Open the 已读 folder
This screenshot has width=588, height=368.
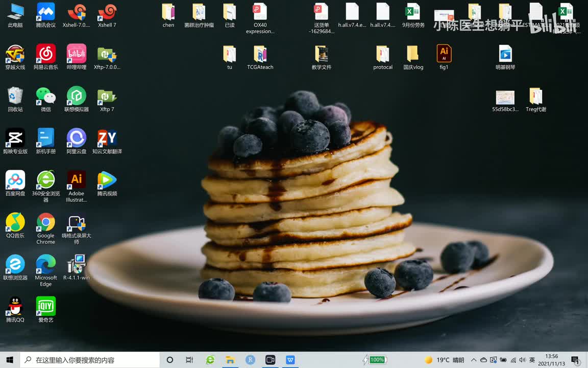(x=230, y=15)
